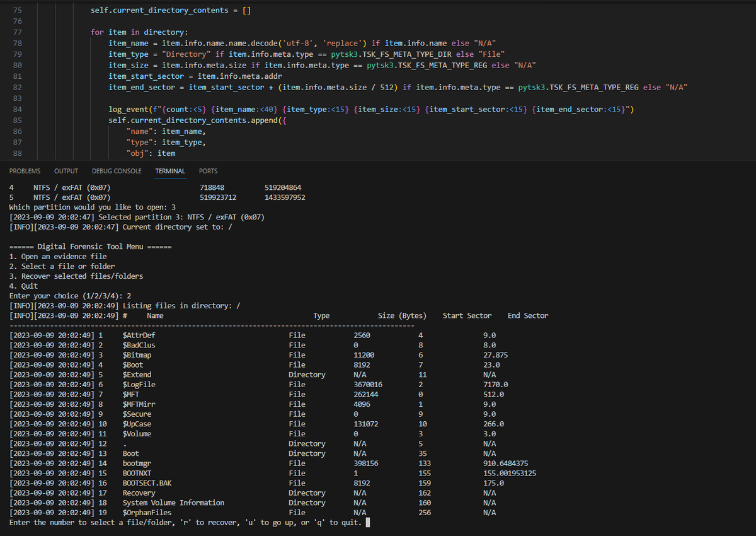The image size is (756, 536).
Task: Click the '519204864' partition value
Action: 283,187
